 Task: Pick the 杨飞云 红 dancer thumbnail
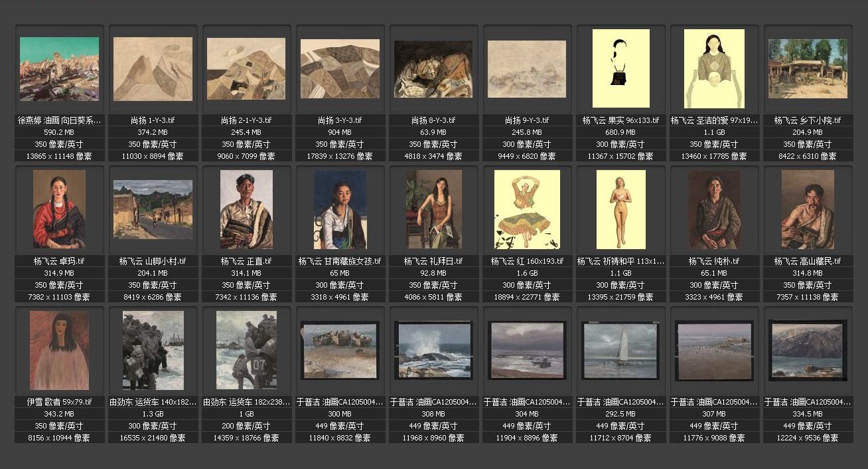coord(527,209)
